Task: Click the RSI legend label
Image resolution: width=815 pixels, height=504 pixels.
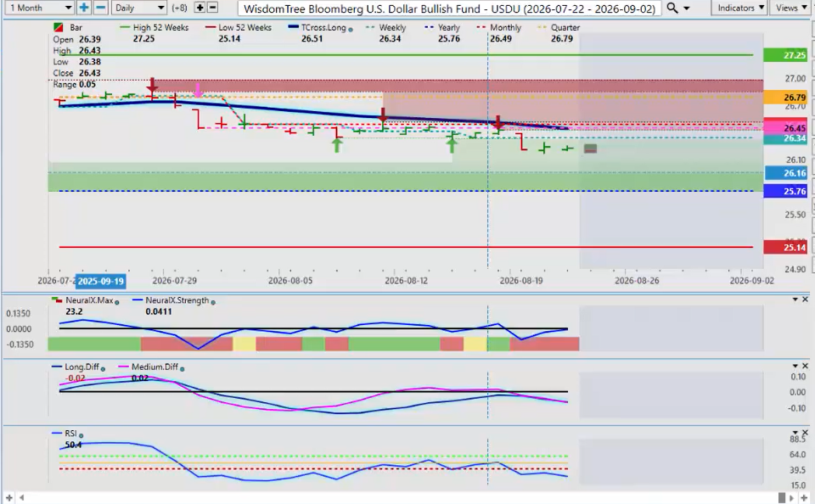Action: click(x=70, y=434)
